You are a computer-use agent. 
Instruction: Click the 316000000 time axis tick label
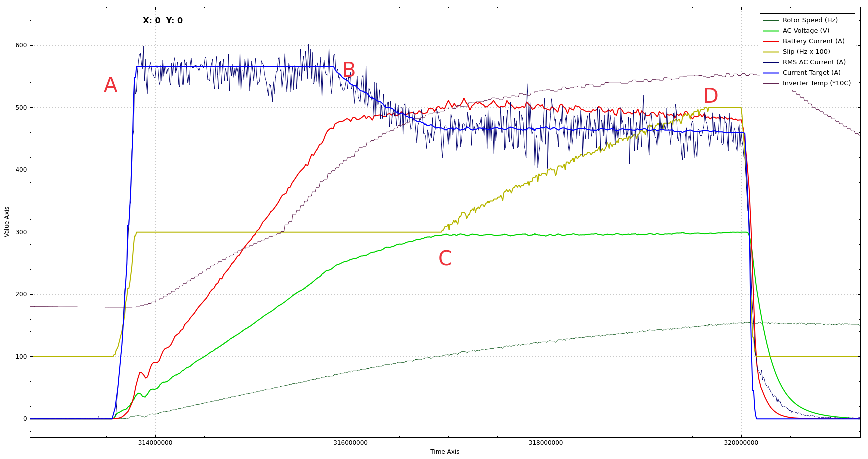(x=350, y=443)
